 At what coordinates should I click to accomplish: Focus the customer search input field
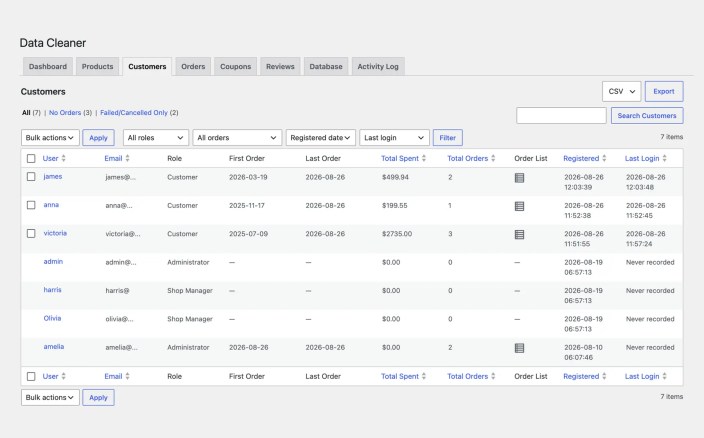[x=561, y=115]
